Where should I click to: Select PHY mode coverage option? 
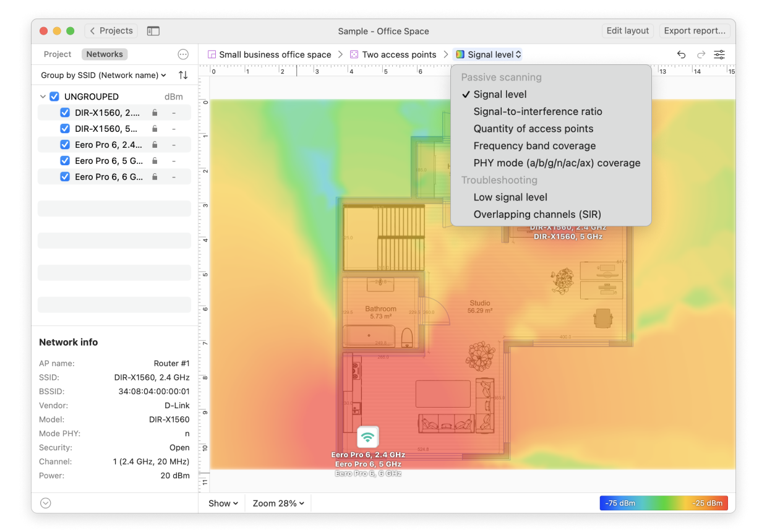[x=551, y=163]
